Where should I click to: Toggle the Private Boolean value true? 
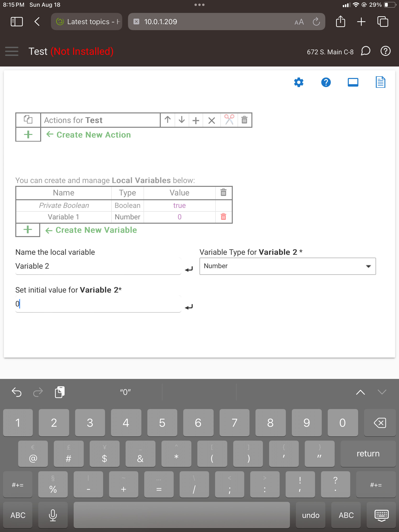pyautogui.click(x=179, y=205)
